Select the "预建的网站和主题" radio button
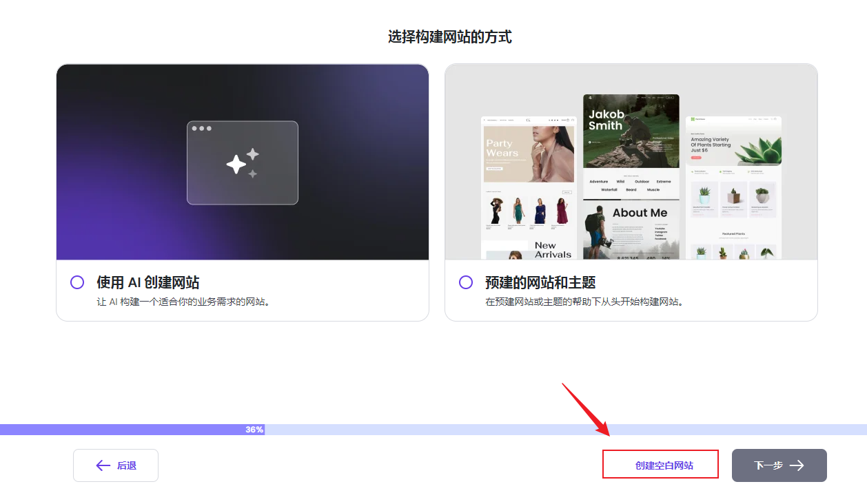 [x=466, y=282]
